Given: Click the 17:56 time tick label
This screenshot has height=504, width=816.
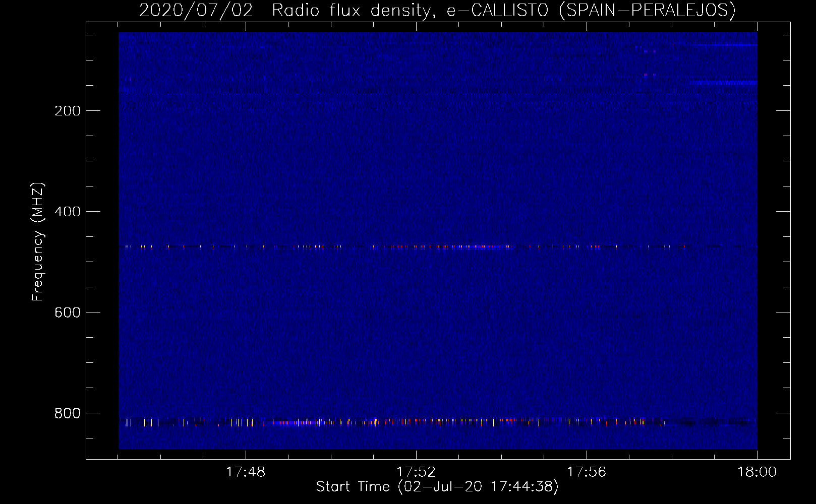Looking at the screenshot, I should pyautogui.click(x=587, y=472).
